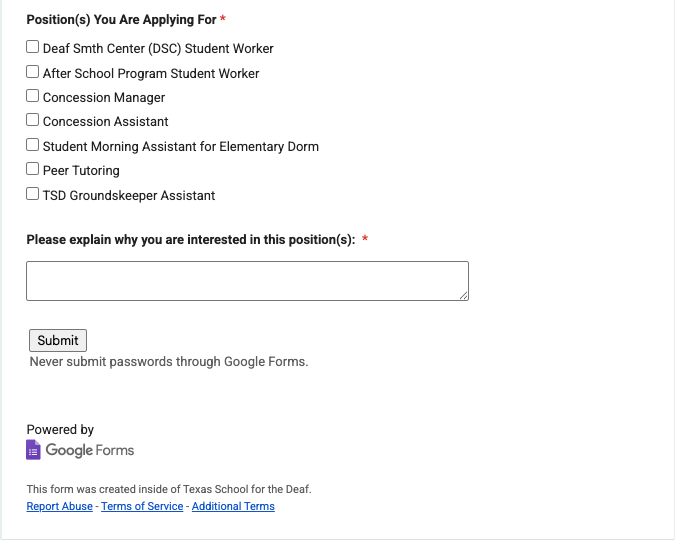Click the 'TSD Groundskeeper Assistant' label text
Screen dimensions: 675x540
(129, 196)
